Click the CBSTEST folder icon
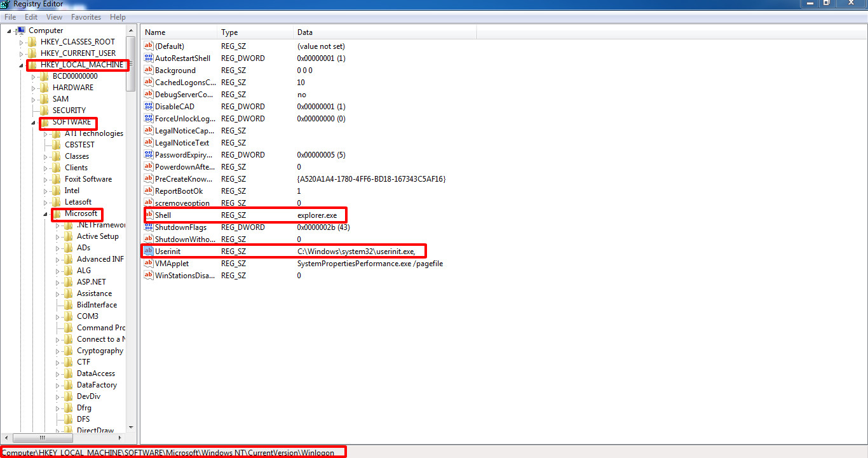Image resolution: width=868 pixels, height=458 pixels. tap(57, 145)
